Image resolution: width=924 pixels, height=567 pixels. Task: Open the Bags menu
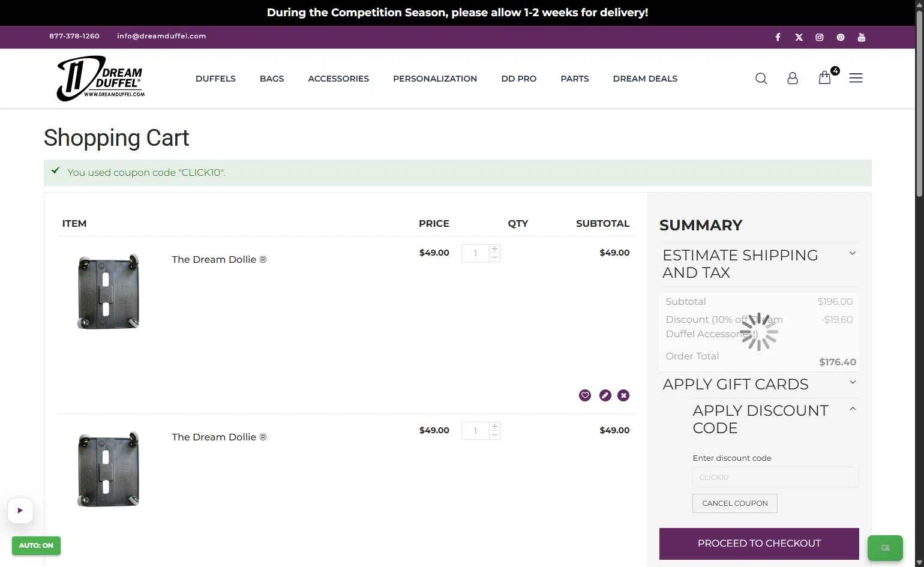272,79
